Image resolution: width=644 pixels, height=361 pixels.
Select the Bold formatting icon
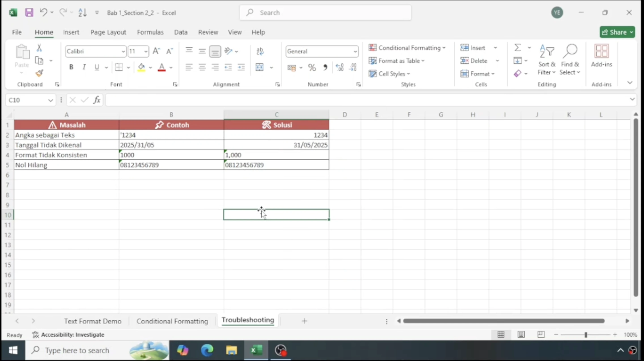point(71,67)
